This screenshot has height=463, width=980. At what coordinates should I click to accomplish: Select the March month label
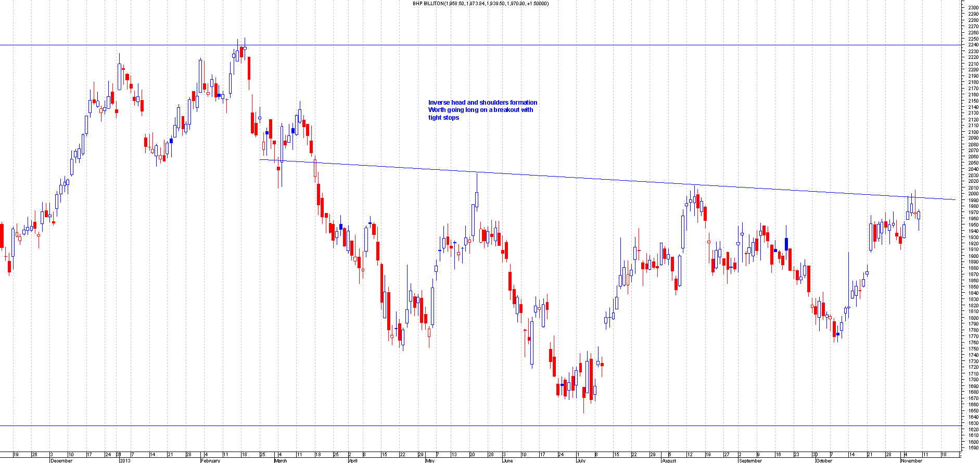tap(281, 460)
